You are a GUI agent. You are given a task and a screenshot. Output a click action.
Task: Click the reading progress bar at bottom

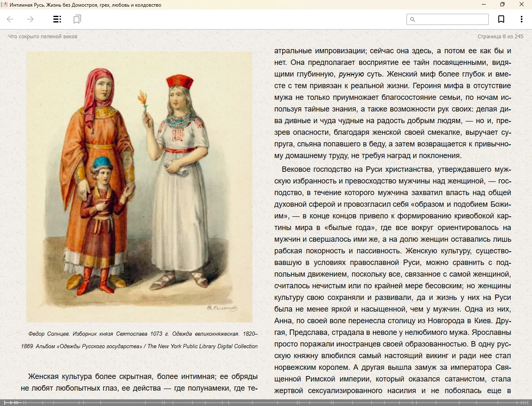point(266,402)
